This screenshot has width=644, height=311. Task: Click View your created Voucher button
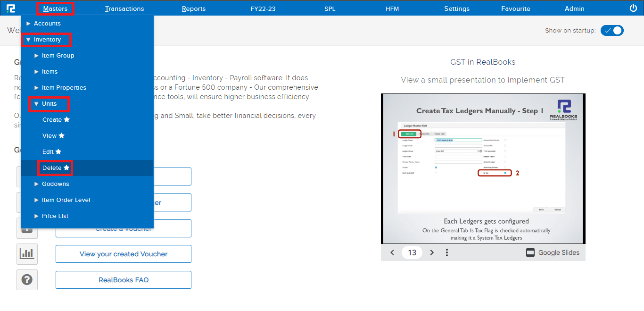click(x=124, y=254)
